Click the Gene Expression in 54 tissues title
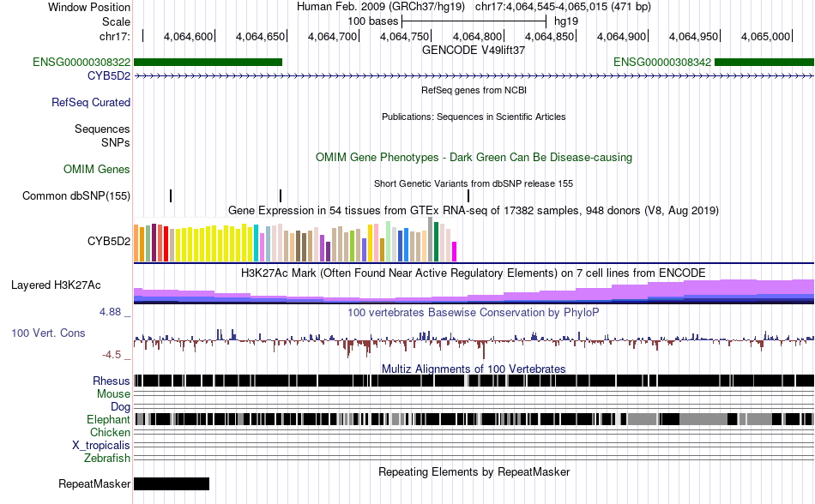The width and height of the screenshot is (815, 504). [x=474, y=210]
